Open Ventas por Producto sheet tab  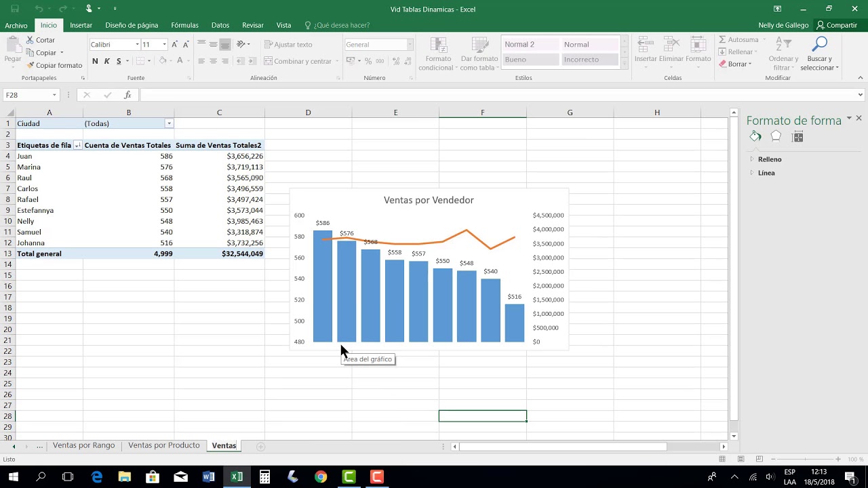pos(164,445)
